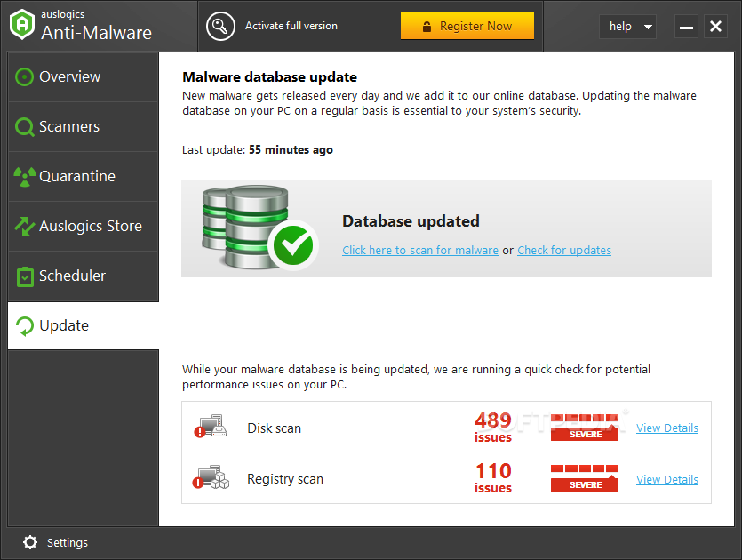
Task: Click the Check for updates link
Action: (564, 251)
